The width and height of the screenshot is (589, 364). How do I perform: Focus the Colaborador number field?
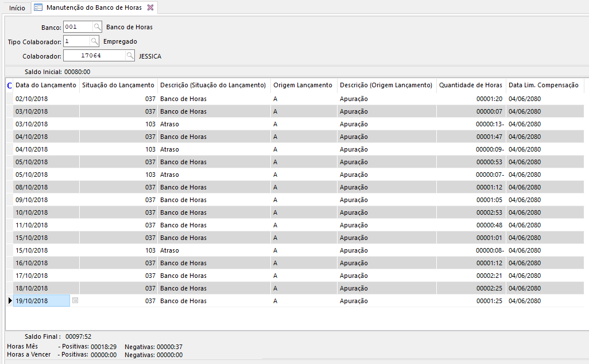coord(94,56)
